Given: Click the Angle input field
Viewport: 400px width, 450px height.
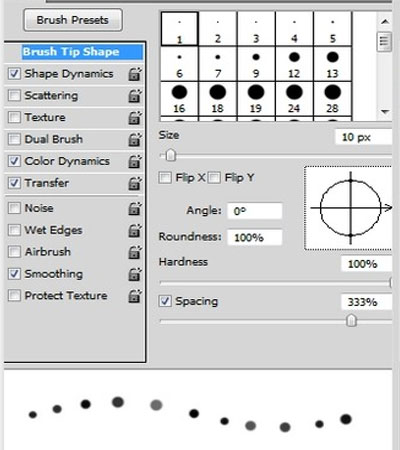Looking at the screenshot, I should (255, 211).
